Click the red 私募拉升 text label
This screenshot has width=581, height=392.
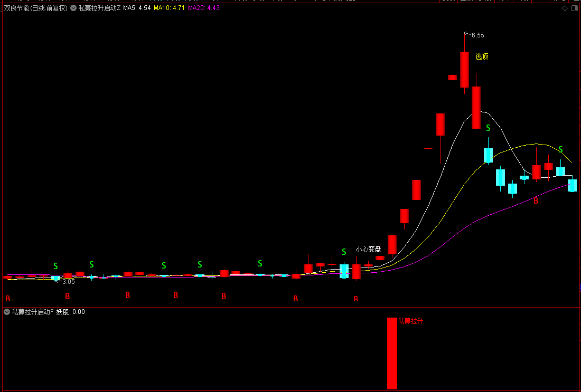[410, 321]
